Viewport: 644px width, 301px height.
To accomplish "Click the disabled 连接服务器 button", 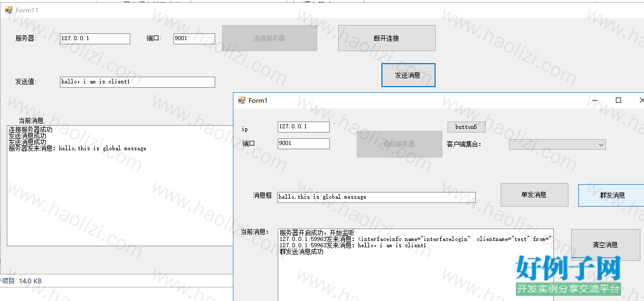I will pos(269,38).
